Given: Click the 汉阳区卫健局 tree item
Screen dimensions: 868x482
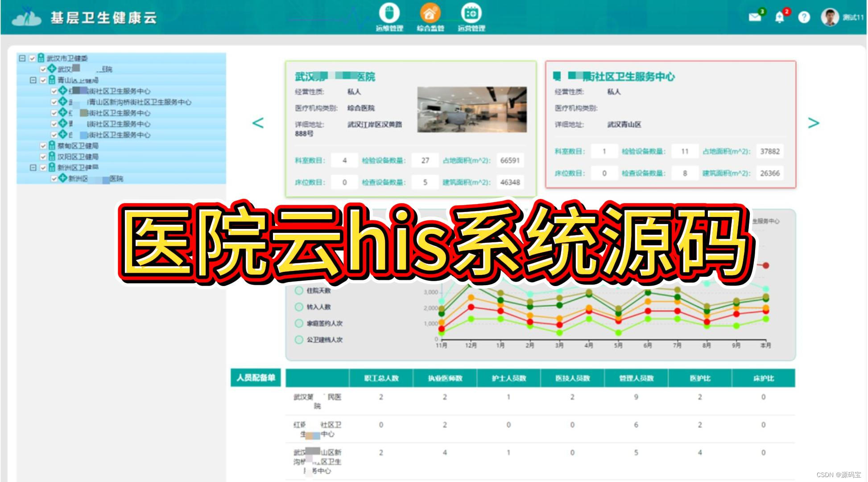Looking at the screenshot, I should tap(78, 157).
